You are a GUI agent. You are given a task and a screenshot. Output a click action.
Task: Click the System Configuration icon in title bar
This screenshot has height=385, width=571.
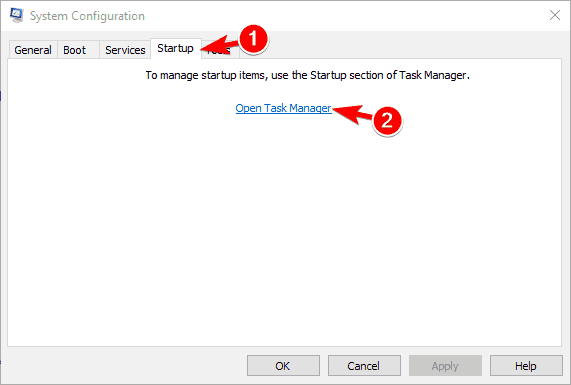tap(16, 15)
